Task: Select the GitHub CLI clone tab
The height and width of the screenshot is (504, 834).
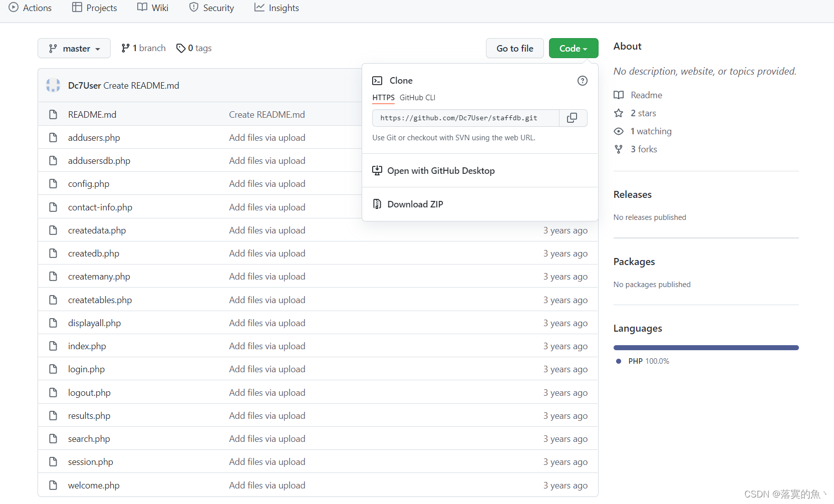Action: (418, 98)
